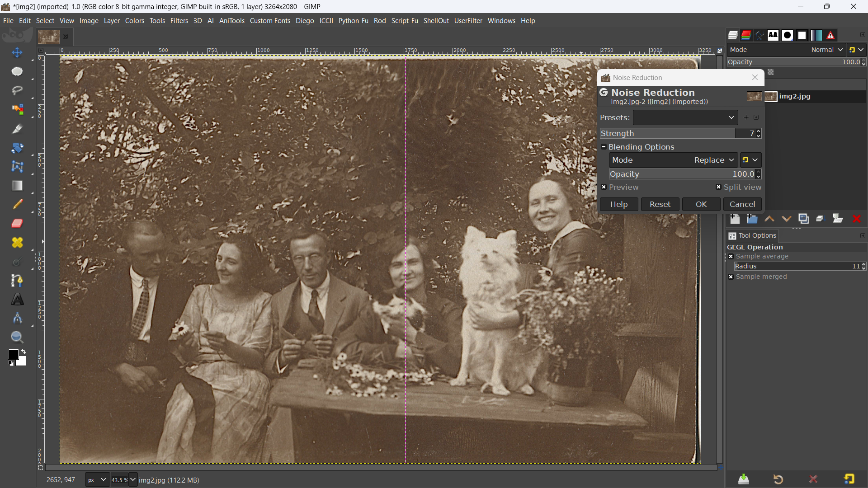
Task: Toggle the Preview checkbox
Action: point(604,187)
